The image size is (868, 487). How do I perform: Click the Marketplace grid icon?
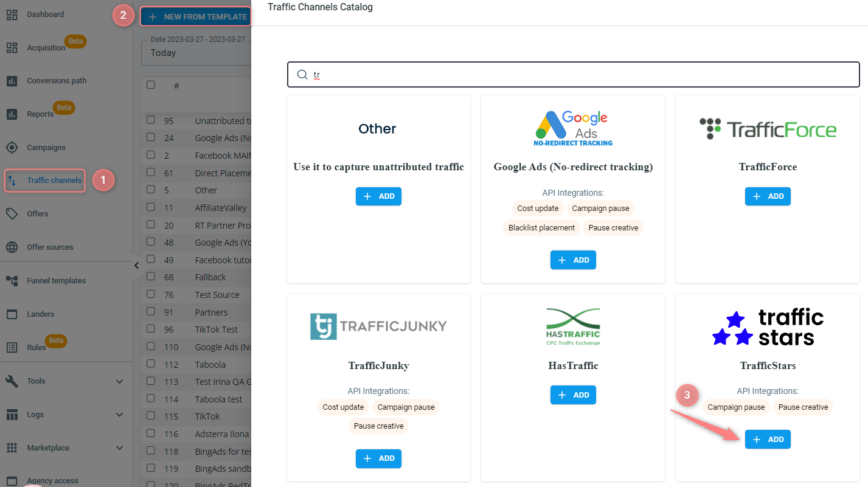point(12,448)
